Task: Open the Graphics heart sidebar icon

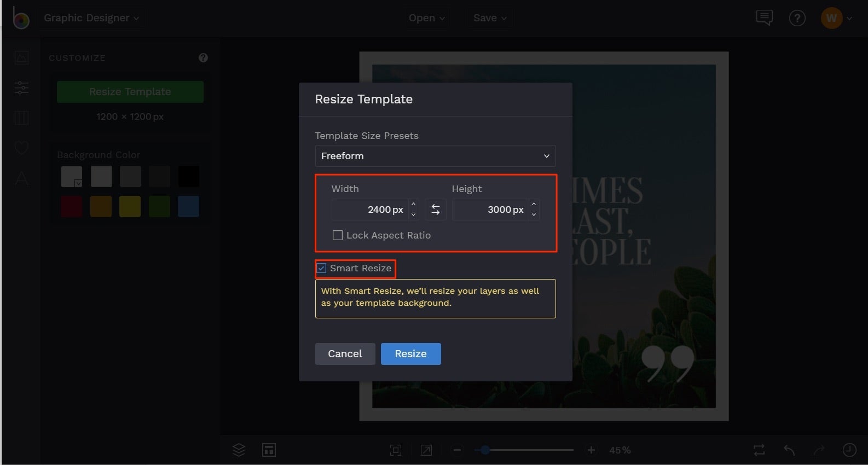Action: [21, 148]
